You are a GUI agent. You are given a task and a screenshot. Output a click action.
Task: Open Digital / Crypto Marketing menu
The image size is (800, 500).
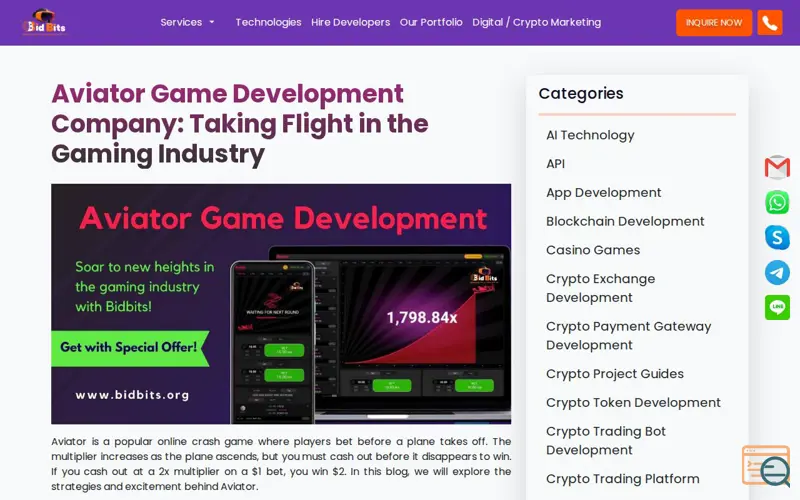(x=537, y=22)
